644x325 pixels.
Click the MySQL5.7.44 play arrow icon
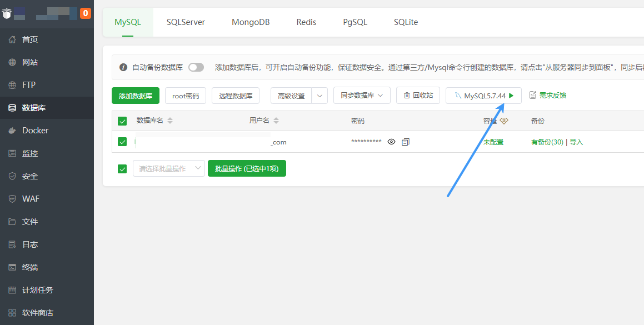[511, 96]
